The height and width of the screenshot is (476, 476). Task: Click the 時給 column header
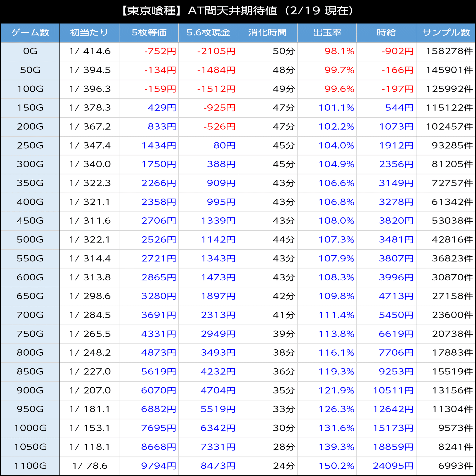pos(386,33)
